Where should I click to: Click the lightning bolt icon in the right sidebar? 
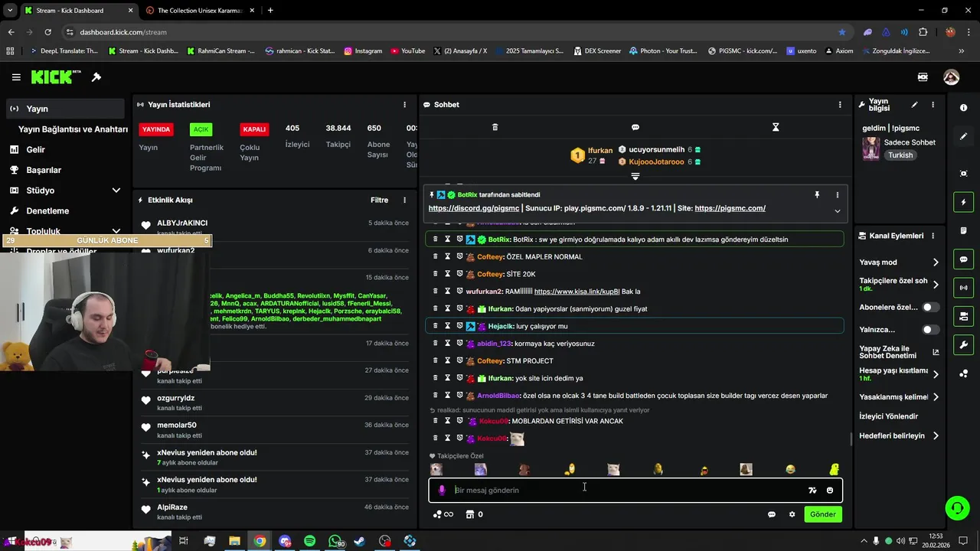tap(963, 202)
